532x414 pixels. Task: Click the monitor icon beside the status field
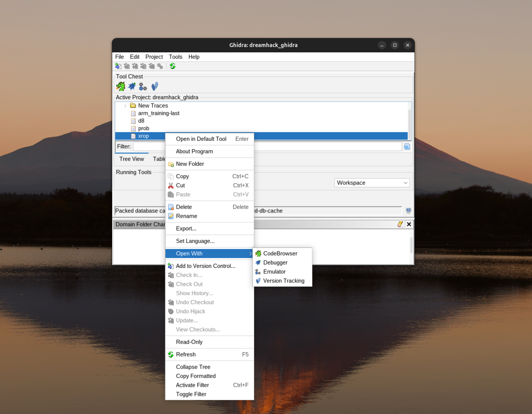(x=408, y=211)
